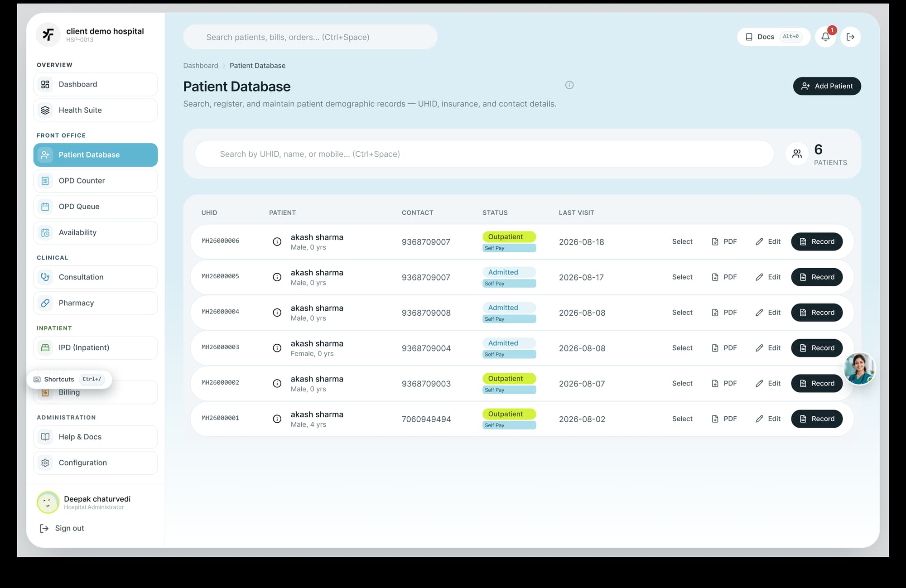Click the assistant avatar floating on right
Screen dimensions: 906x588
tap(859, 369)
